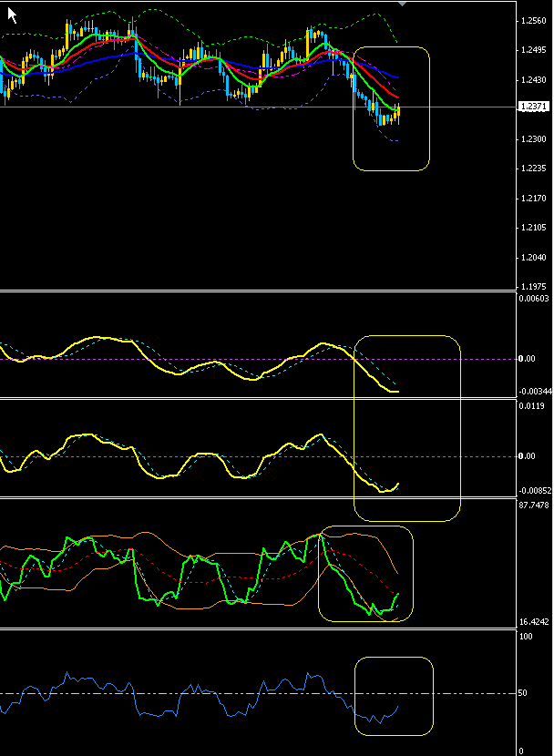Click the thick red moving average line end

coord(397,96)
